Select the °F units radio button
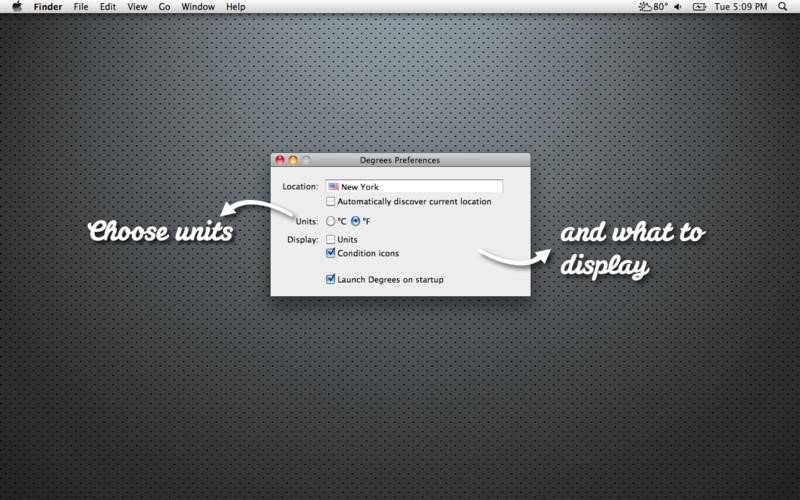 356,221
